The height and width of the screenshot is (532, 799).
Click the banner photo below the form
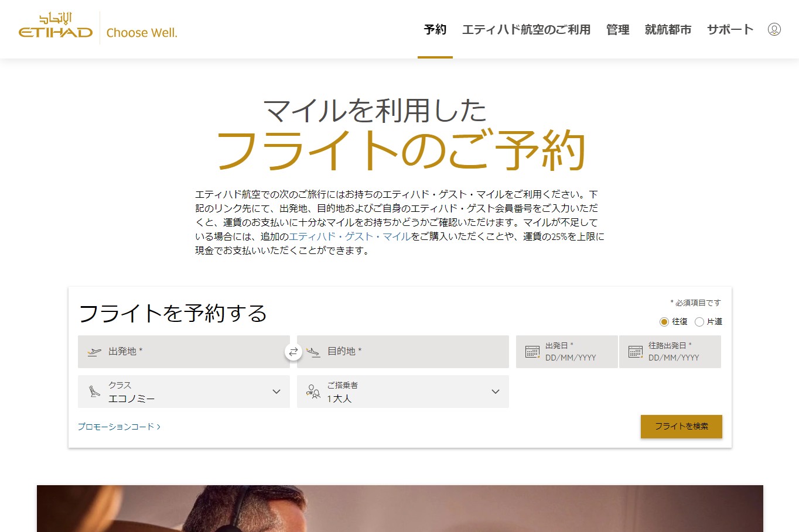pos(400,509)
